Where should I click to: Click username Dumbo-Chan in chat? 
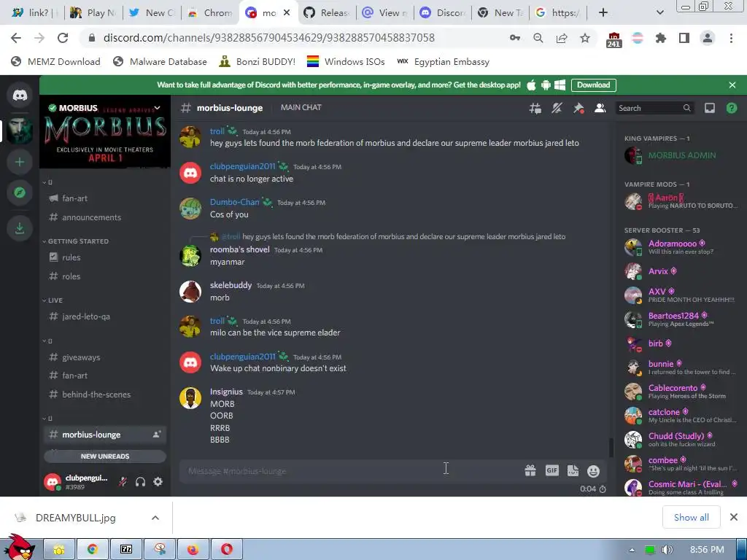click(234, 202)
